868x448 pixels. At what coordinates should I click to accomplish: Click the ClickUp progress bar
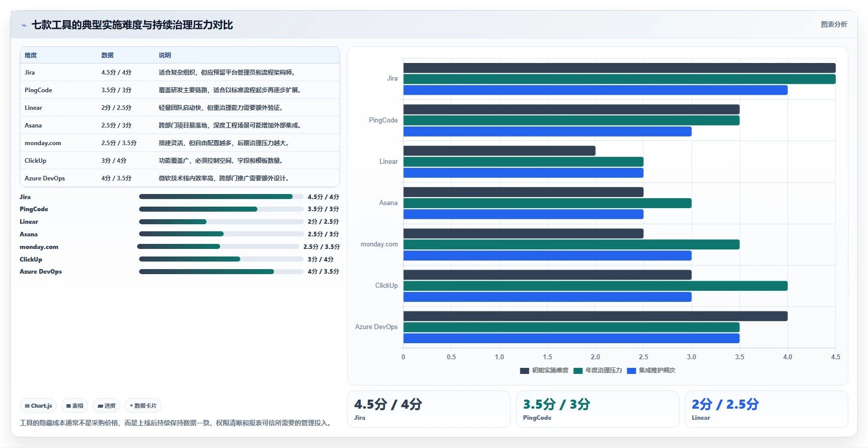221,259
